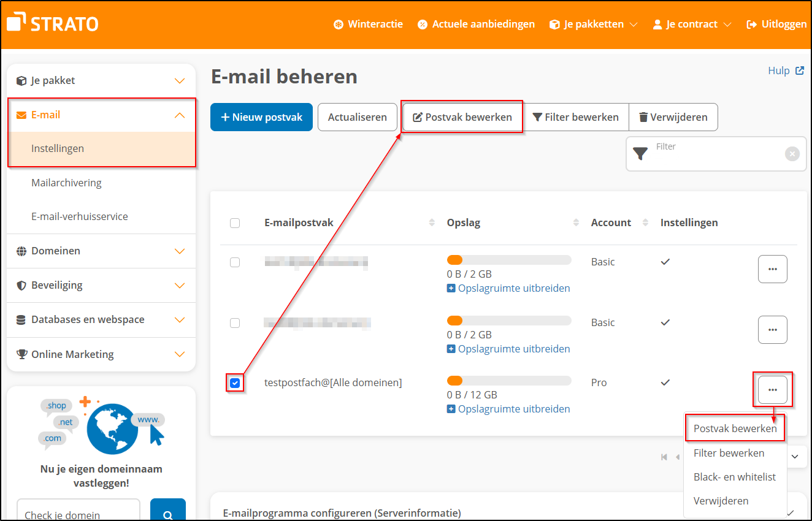Click the STRATO logo
This screenshot has width=812, height=521.
(52, 23)
